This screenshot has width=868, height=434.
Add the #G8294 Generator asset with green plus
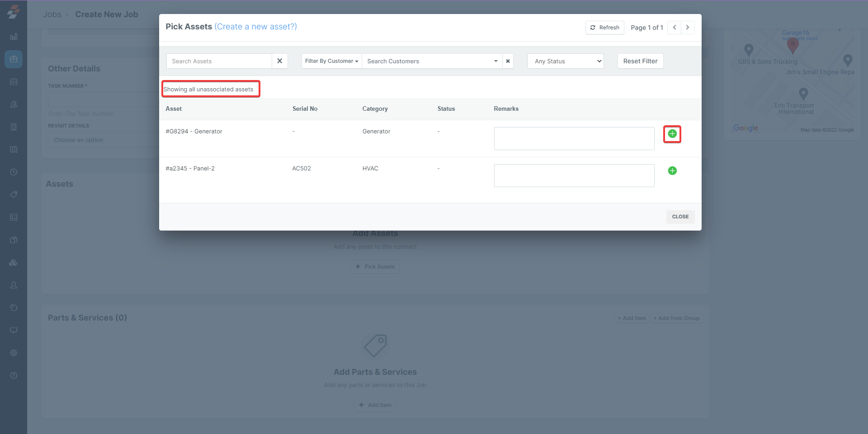pyautogui.click(x=672, y=134)
